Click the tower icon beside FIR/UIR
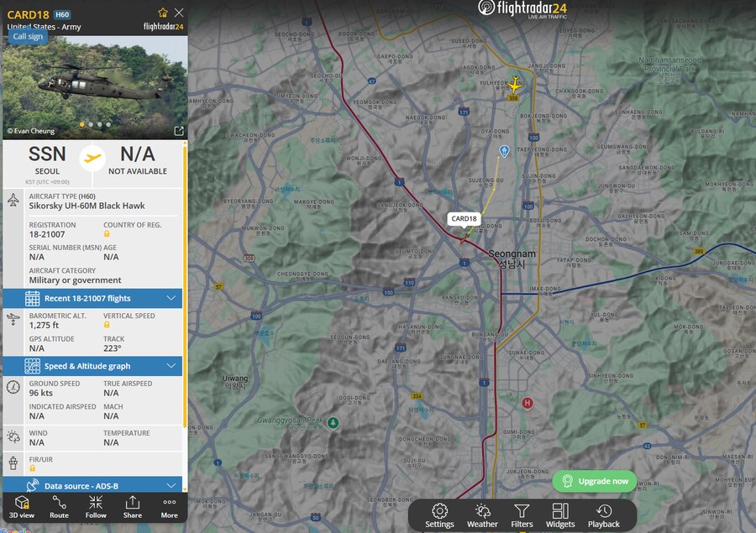Viewport: 756px width, 533px height. click(13, 462)
